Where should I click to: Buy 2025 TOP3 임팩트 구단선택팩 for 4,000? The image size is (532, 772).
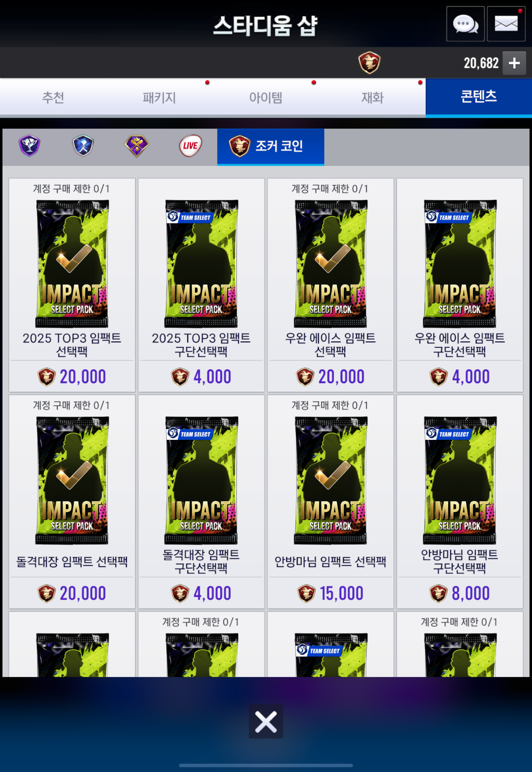pos(201,377)
